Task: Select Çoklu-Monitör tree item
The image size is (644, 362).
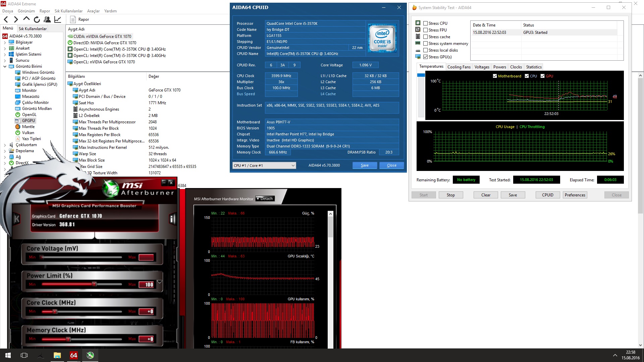Action: click(35, 103)
